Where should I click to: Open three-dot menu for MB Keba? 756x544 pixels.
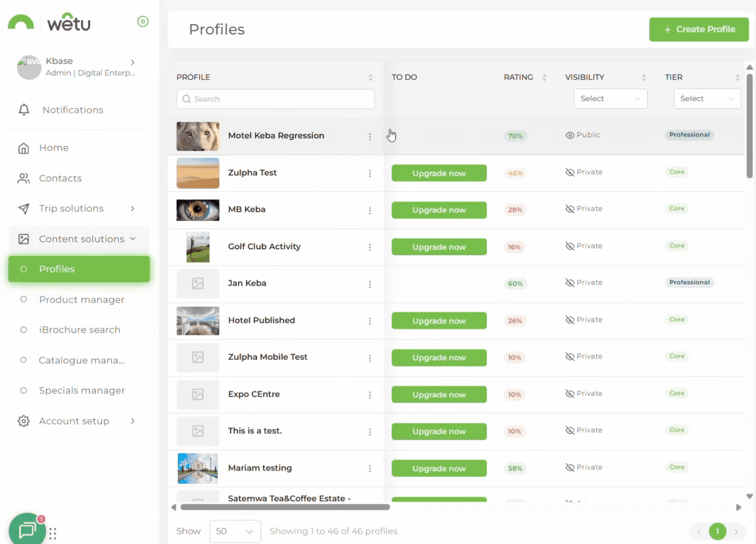click(x=370, y=211)
